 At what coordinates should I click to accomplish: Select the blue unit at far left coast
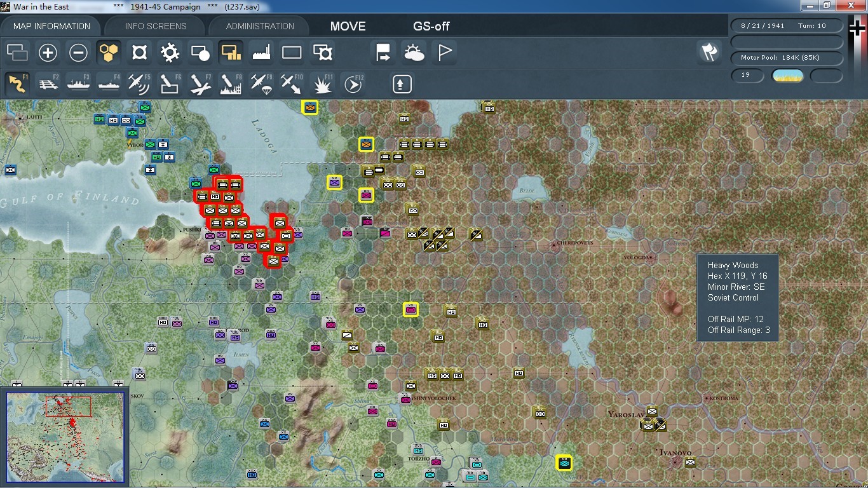11,170
